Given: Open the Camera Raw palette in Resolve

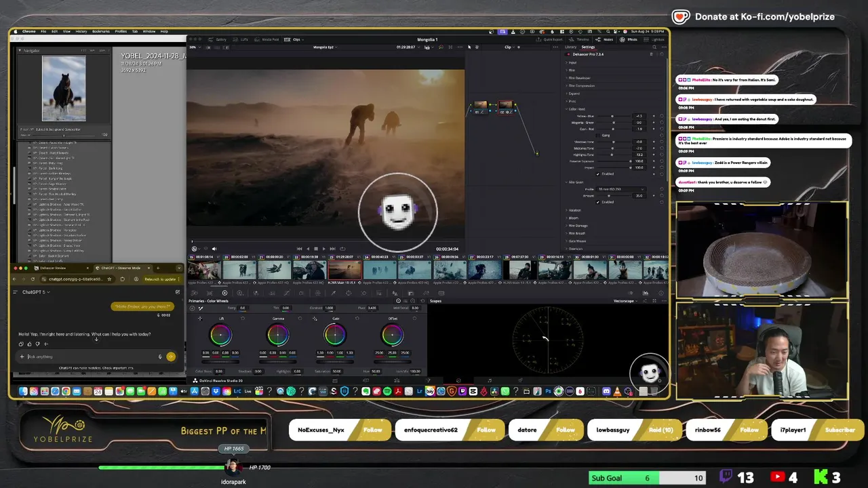Looking at the screenshot, I should point(194,293).
